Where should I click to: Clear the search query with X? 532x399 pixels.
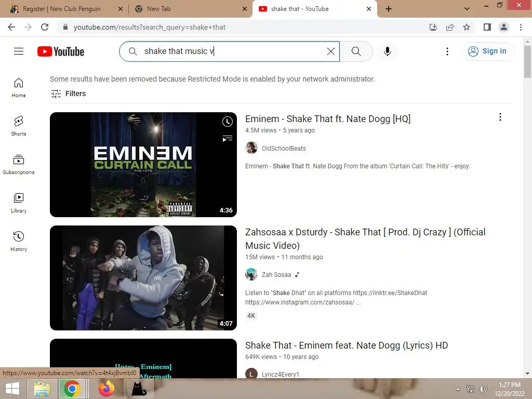point(330,51)
